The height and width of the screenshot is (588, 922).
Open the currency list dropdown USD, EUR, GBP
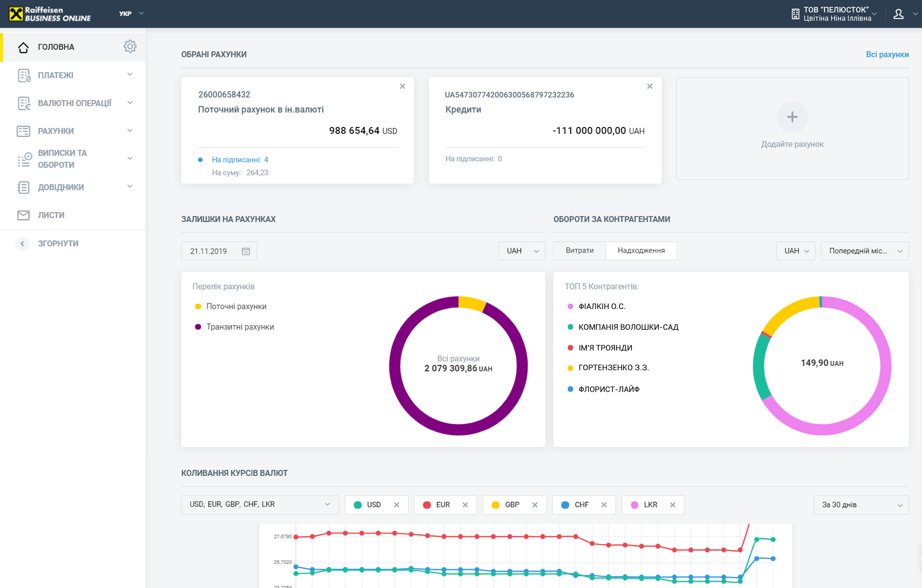pyautogui.click(x=259, y=505)
